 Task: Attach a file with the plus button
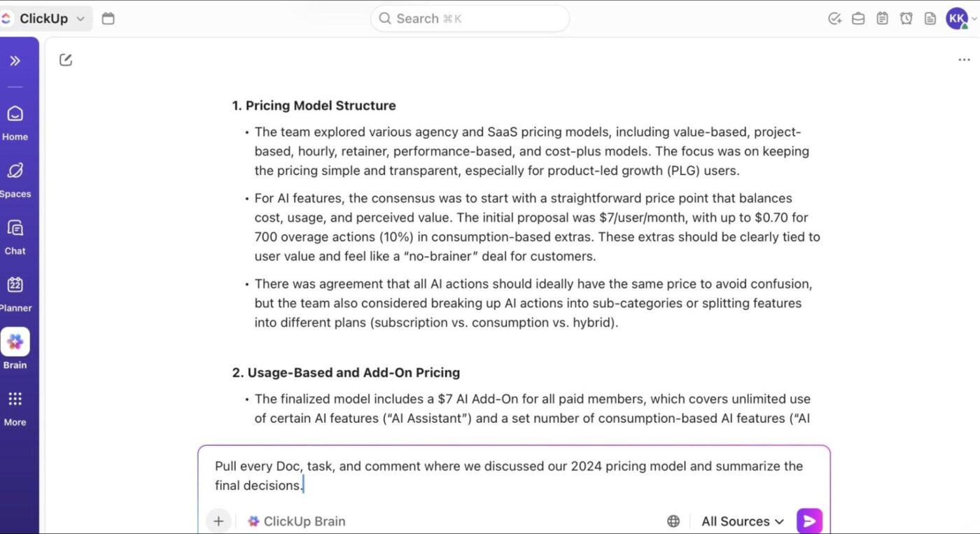pos(218,521)
